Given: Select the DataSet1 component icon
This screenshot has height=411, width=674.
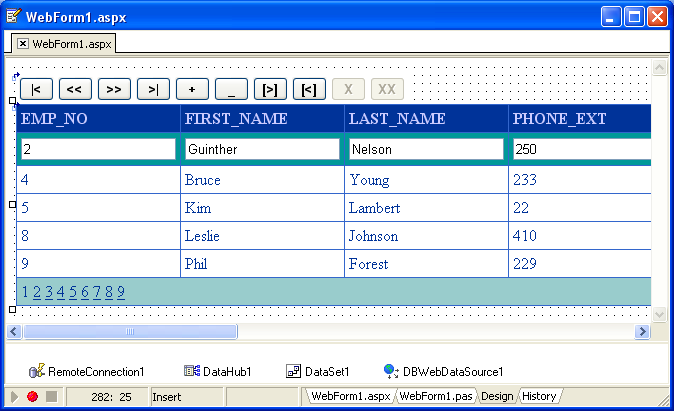Looking at the screenshot, I should pyautogui.click(x=293, y=371).
